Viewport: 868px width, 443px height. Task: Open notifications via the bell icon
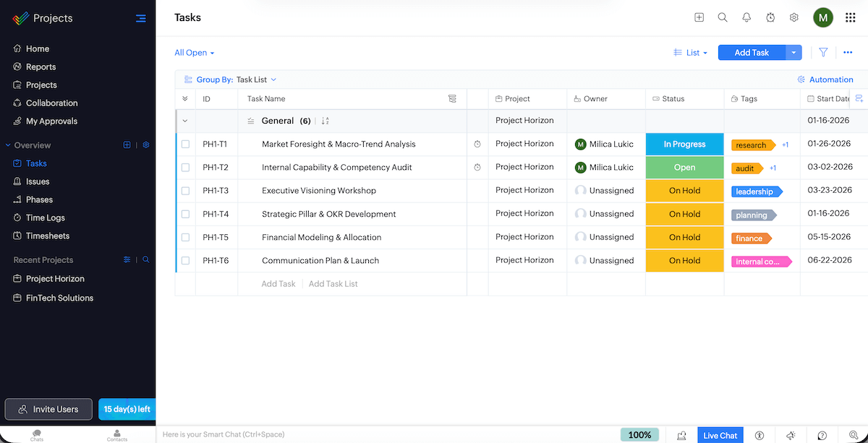pos(746,17)
